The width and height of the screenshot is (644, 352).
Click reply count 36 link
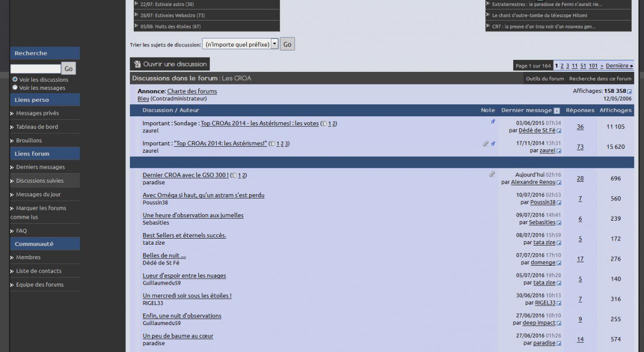click(x=580, y=127)
